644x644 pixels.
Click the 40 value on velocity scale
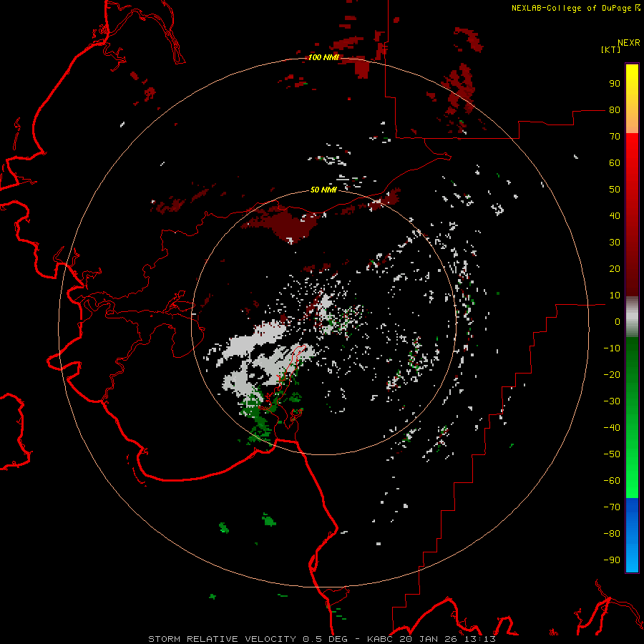615,216
